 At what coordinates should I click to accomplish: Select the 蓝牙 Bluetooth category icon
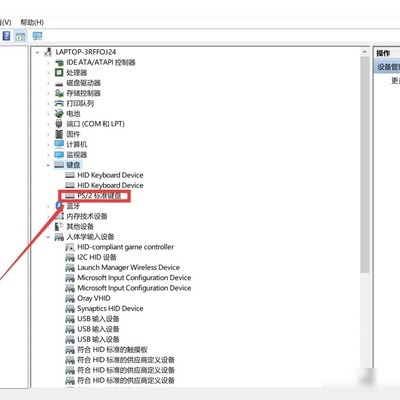pos(59,206)
